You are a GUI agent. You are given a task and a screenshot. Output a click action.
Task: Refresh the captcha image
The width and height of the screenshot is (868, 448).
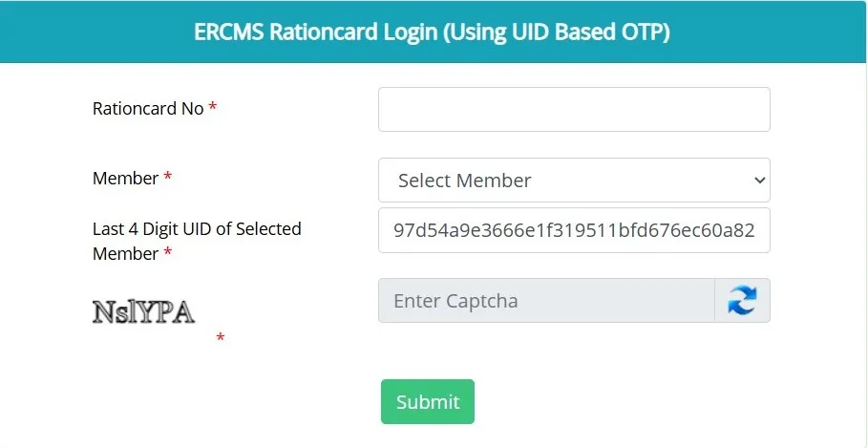tap(742, 301)
